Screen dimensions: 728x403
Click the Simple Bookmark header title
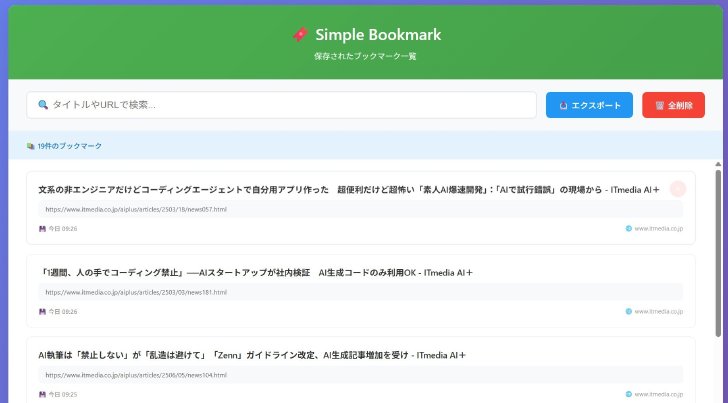pos(378,34)
